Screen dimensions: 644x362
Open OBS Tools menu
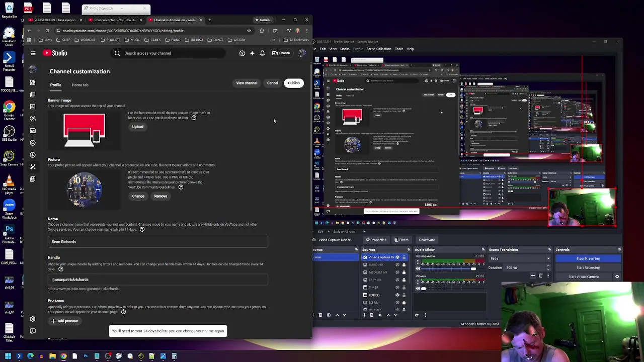398,49
